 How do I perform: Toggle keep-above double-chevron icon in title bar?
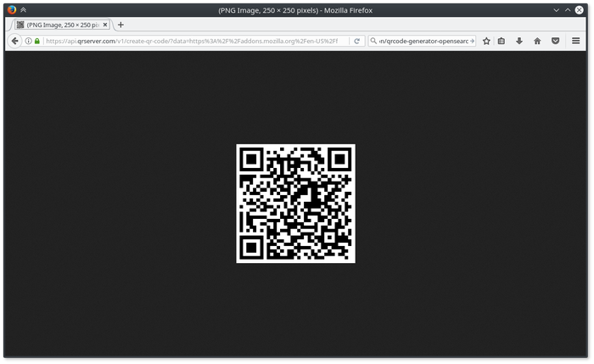23,10
